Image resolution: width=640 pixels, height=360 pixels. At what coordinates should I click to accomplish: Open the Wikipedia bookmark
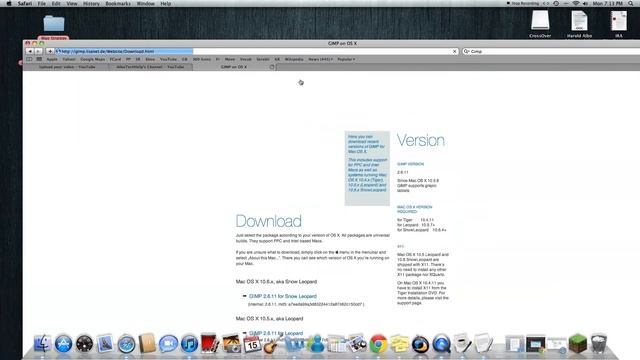(x=294, y=59)
